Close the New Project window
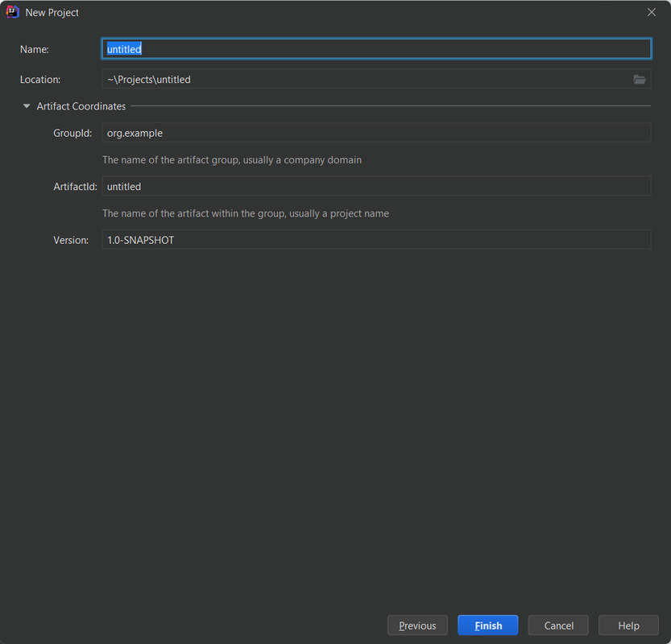Screen dimensions: 671x644 [651, 12]
